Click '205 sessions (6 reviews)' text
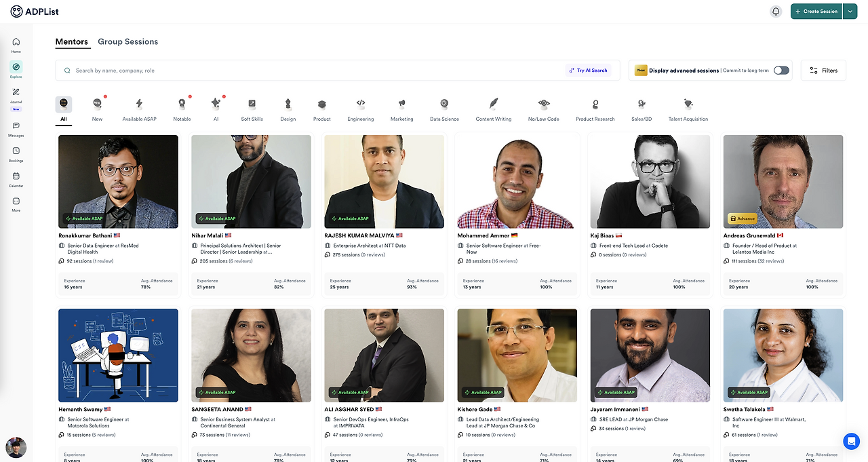This screenshot has height=462, width=868. pyautogui.click(x=226, y=261)
